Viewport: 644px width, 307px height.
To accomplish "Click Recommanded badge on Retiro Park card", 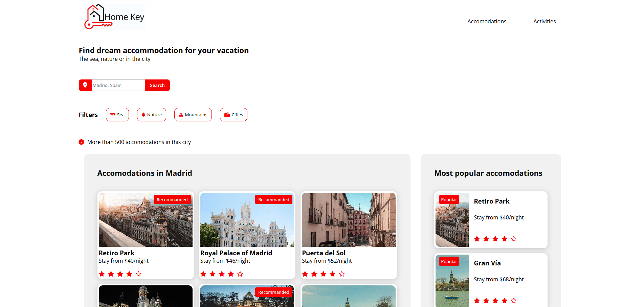I will click(x=172, y=199).
